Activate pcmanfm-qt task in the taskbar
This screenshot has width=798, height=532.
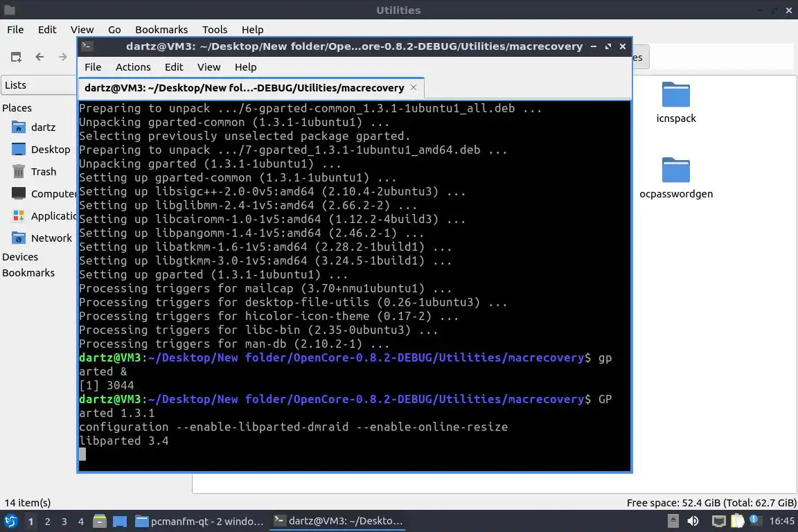coord(199,522)
